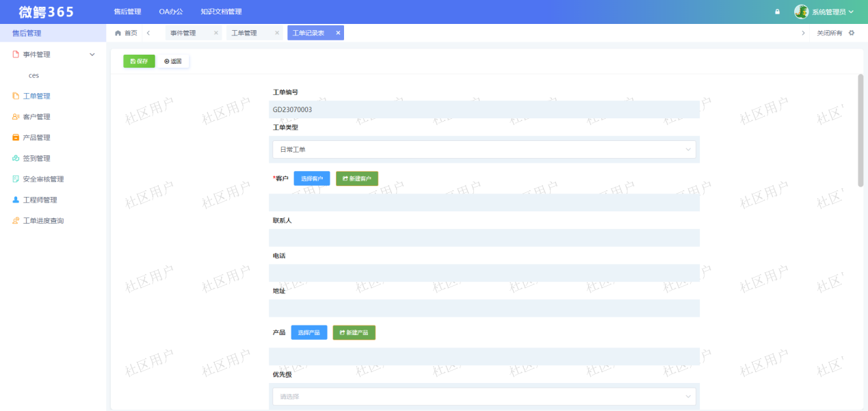Click the 产品管理 sidebar icon
The width and height of the screenshot is (868, 411).
(x=16, y=137)
